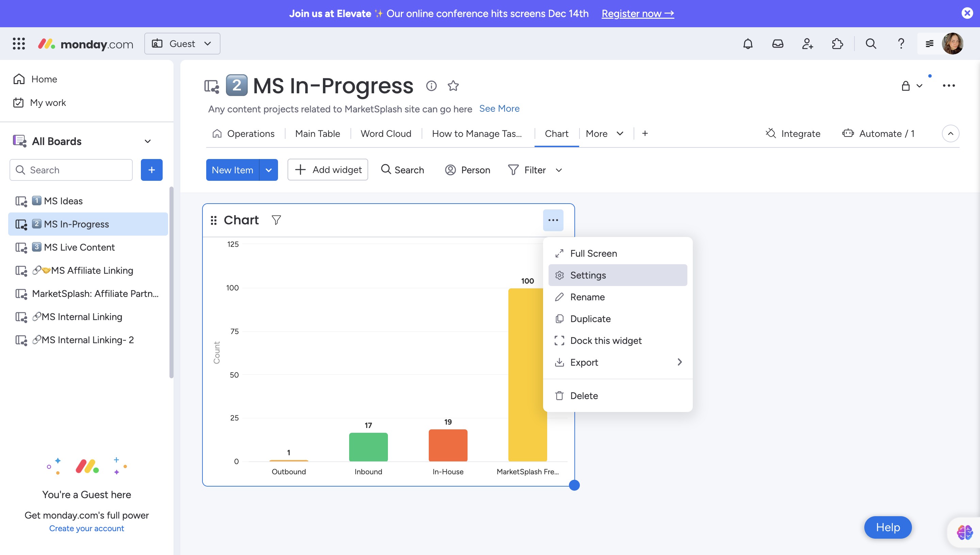
Task: Expand the All Boards dropdown chevron
Action: pos(148,141)
